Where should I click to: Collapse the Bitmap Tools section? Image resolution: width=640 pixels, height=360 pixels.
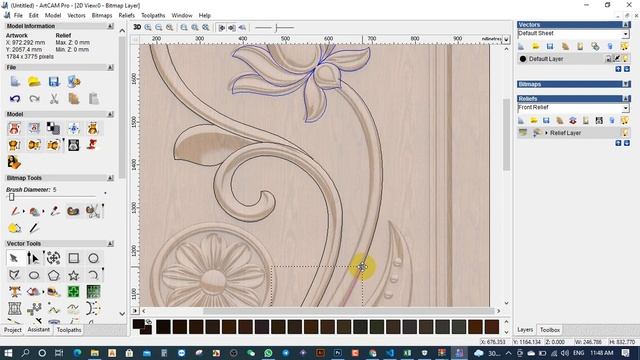coord(110,178)
